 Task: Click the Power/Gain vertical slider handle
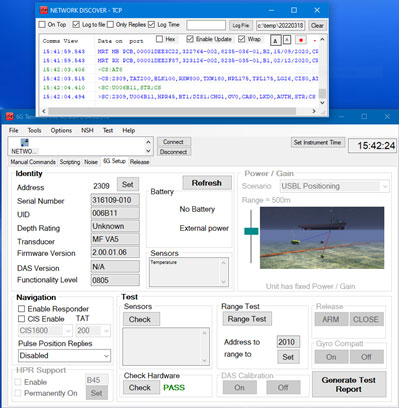click(x=251, y=231)
